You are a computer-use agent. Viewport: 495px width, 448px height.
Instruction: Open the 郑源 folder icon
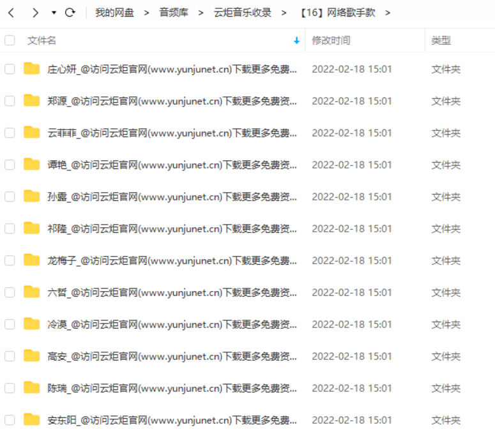coord(31,100)
